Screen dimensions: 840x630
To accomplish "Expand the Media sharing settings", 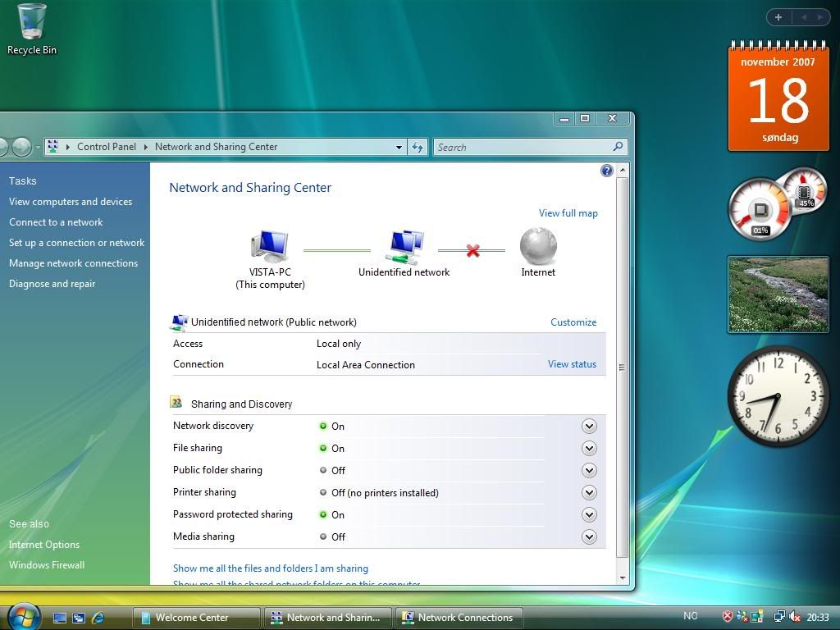I will coord(589,536).
